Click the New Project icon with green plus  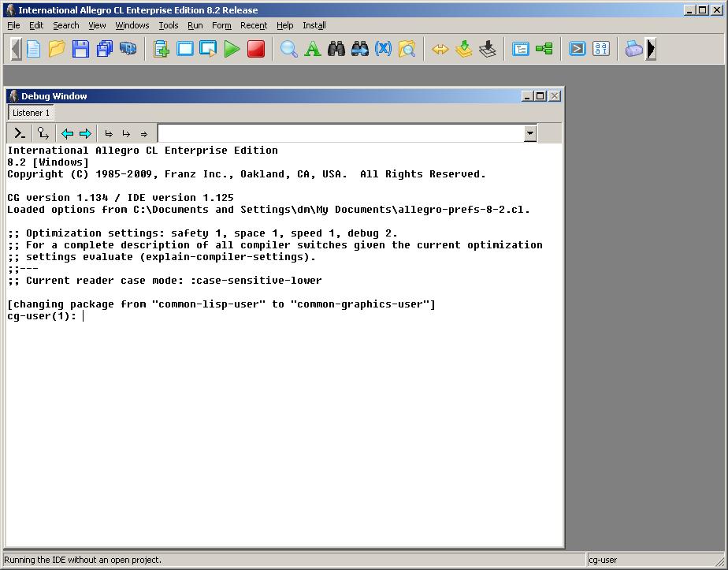click(161, 49)
